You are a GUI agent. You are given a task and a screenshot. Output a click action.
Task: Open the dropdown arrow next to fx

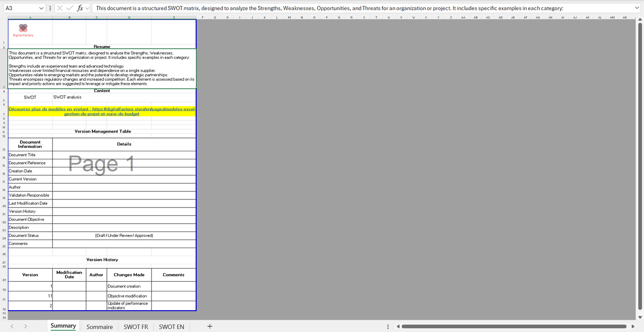pos(87,8)
